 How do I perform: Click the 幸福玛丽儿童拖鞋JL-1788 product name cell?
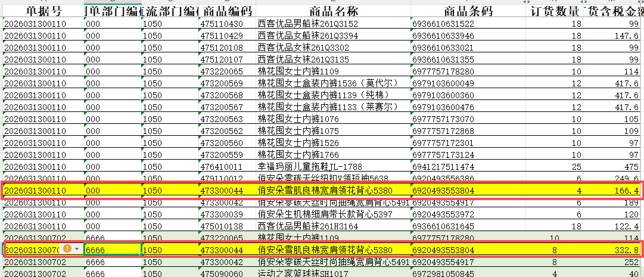point(334,167)
